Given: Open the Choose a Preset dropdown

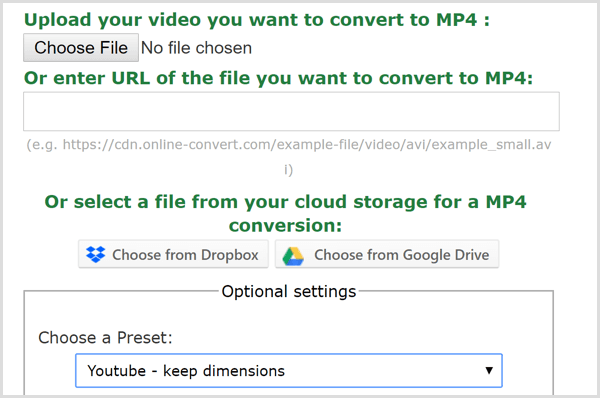Looking at the screenshot, I should (x=289, y=370).
